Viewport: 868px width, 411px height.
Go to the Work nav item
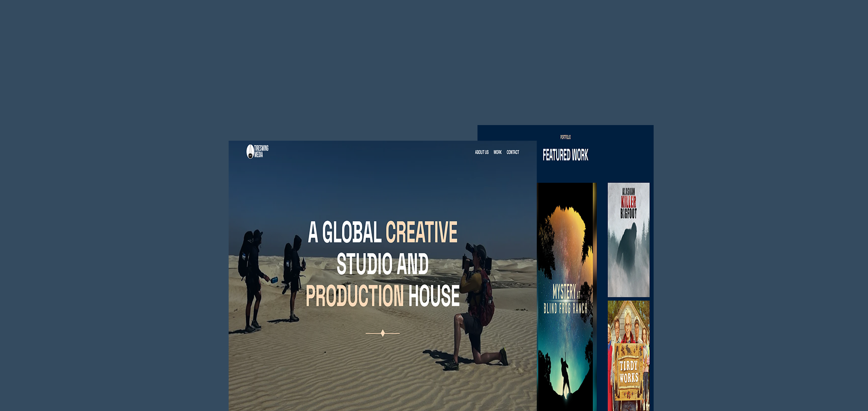click(497, 152)
